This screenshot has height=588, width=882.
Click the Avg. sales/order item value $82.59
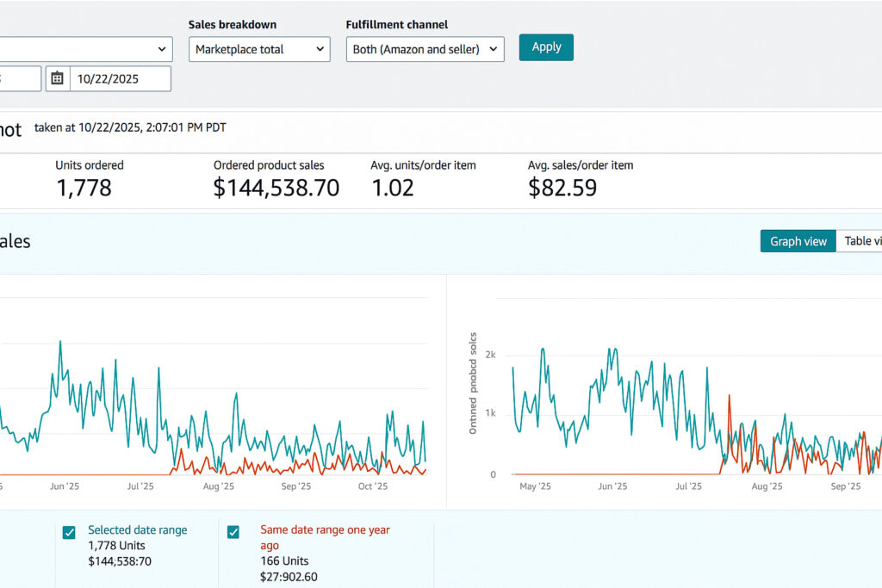pyautogui.click(x=562, y=188)
